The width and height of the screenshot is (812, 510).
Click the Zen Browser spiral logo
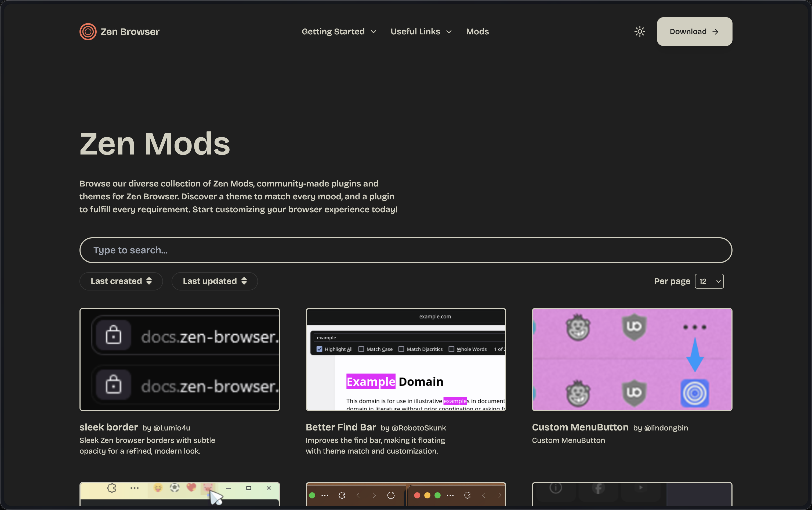click(x=87, y=31)
